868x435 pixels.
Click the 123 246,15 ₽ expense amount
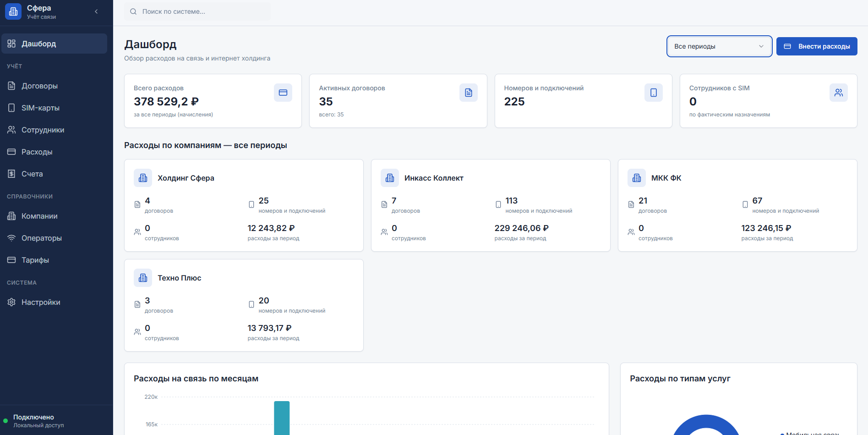766,228
